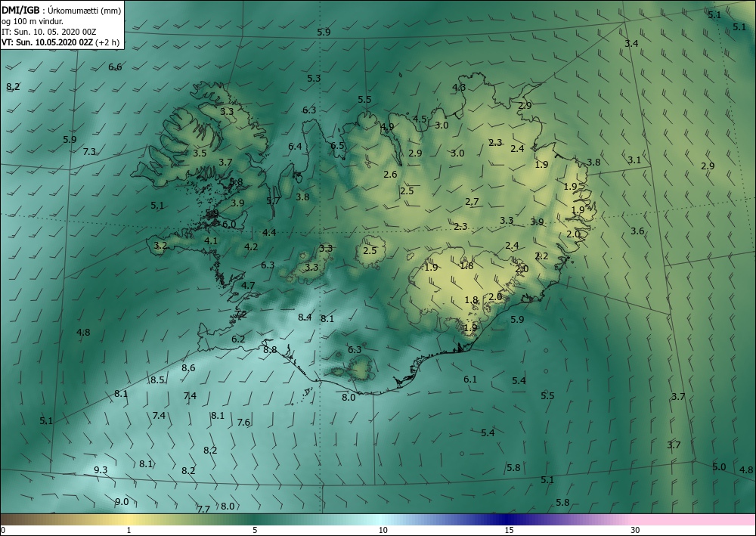Image resolution: width=756 pixels, height=536 pixels.
Task: Click the map value '7.3'
Action: tap(89, 151)
